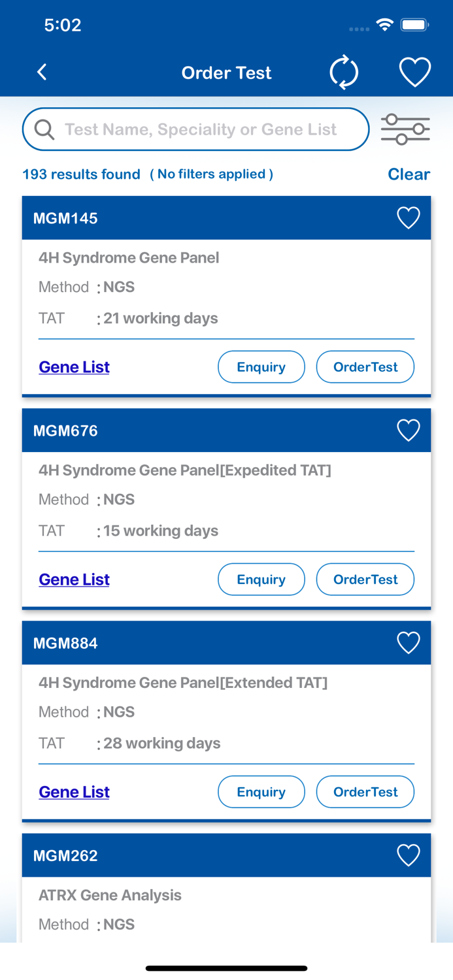Go back using the back arrow
Viewport: 453px width, 980px height.
coord(41,72)
